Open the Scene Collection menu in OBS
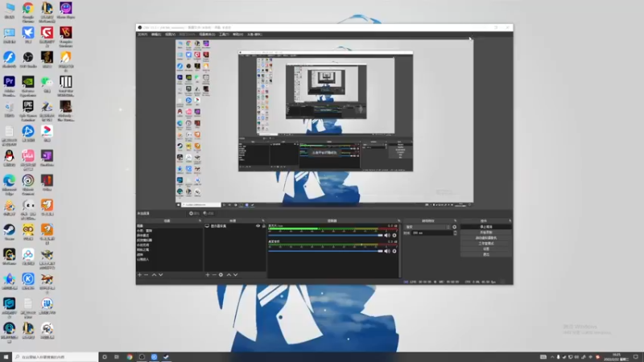 pyautogui.click(x=207, y=35)
